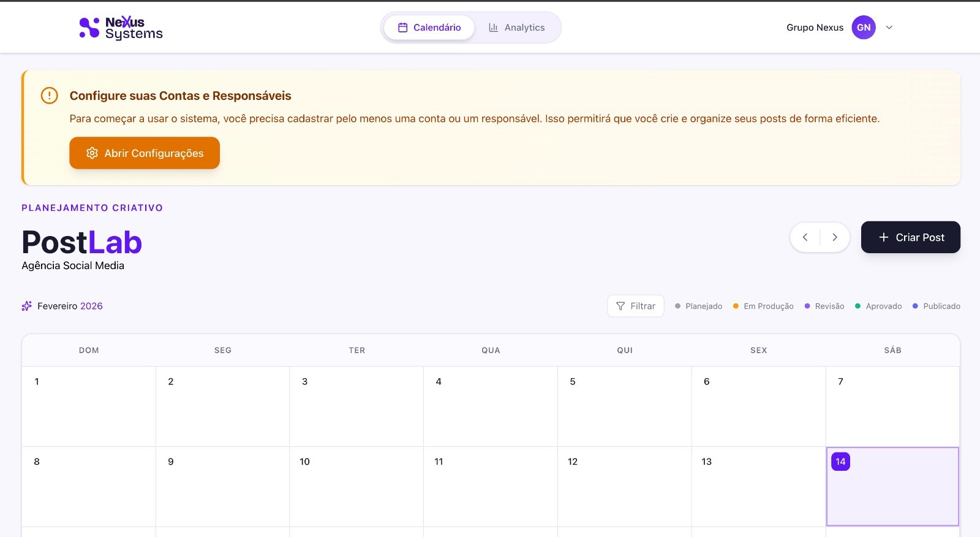This screenshot has height=537, width=980.
Task: Click Configure suas Contas e Responsáveis heading
Action: 180,96
